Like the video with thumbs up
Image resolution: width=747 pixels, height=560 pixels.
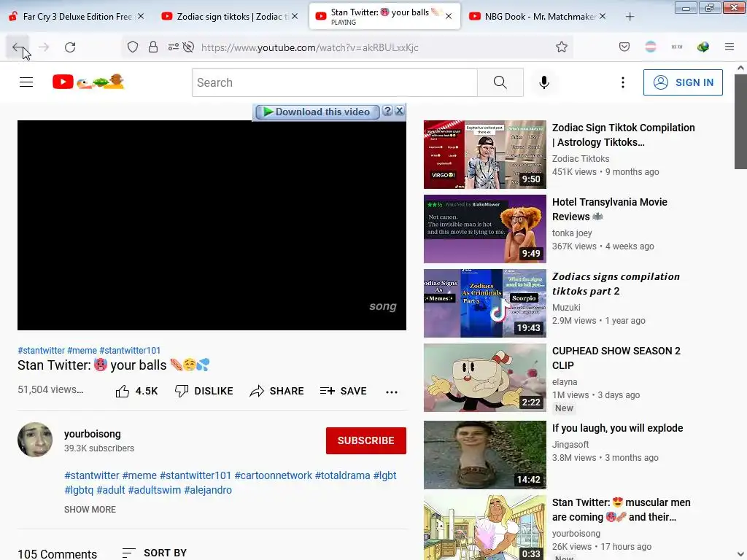[x=136, y=391]
